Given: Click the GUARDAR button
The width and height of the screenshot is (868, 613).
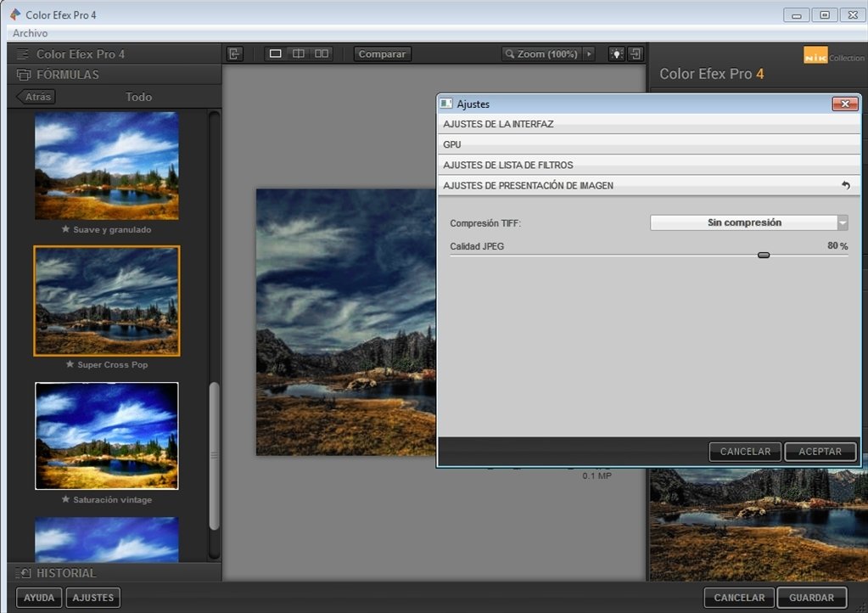Looking at the screenshot, I should click(811, 598).
